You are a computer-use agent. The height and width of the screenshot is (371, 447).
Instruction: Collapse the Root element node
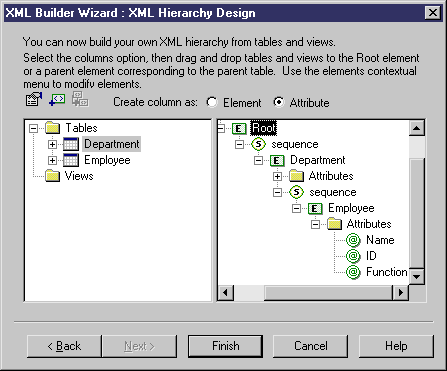[221, 128]
